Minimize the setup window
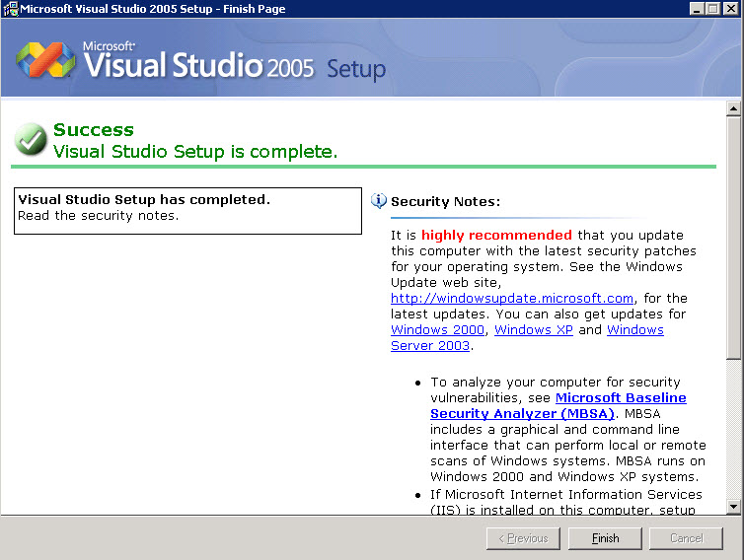Viewport: 744px width, 560px height. click(x=696, y=9)
